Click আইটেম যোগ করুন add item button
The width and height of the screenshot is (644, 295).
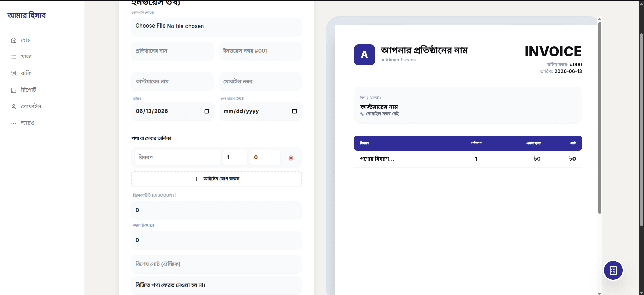click(216, 179)
